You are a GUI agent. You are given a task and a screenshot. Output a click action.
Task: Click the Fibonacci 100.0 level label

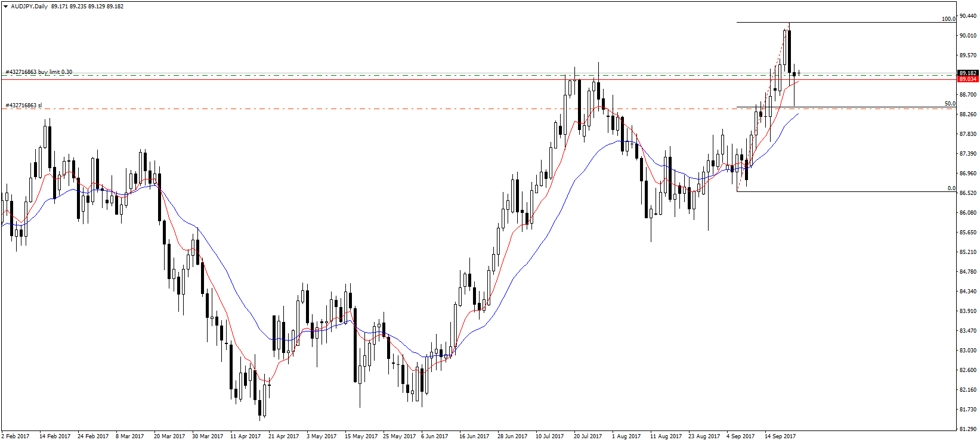(948, 19)
